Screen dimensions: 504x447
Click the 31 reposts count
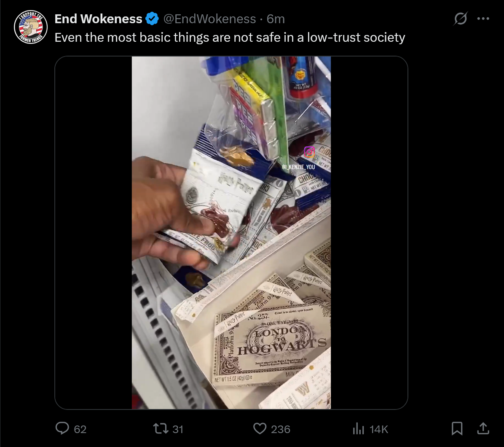(178, 429)
